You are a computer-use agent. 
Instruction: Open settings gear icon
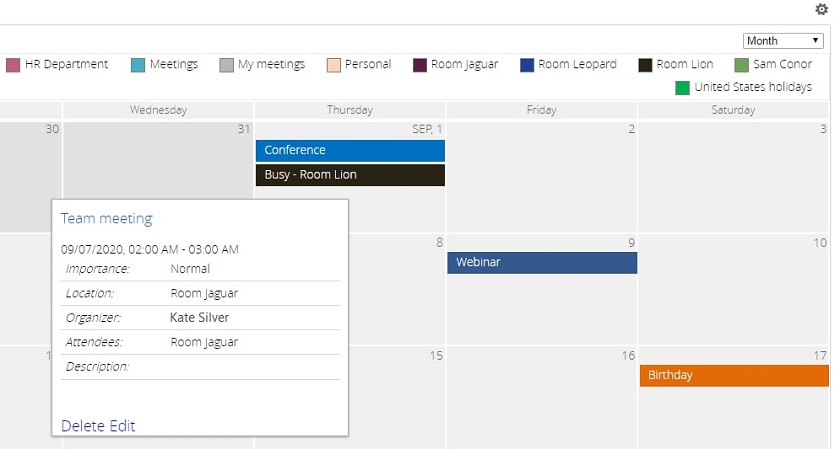[x=822, y=9]
